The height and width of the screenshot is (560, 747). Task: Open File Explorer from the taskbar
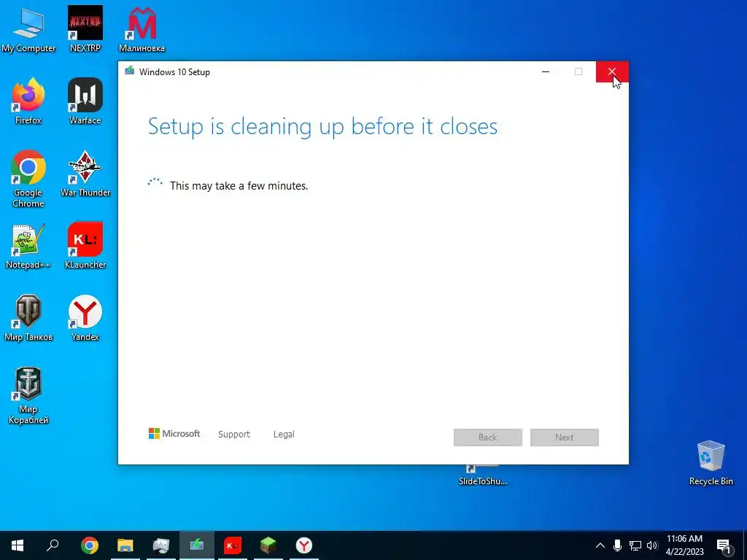coord(125,545)
